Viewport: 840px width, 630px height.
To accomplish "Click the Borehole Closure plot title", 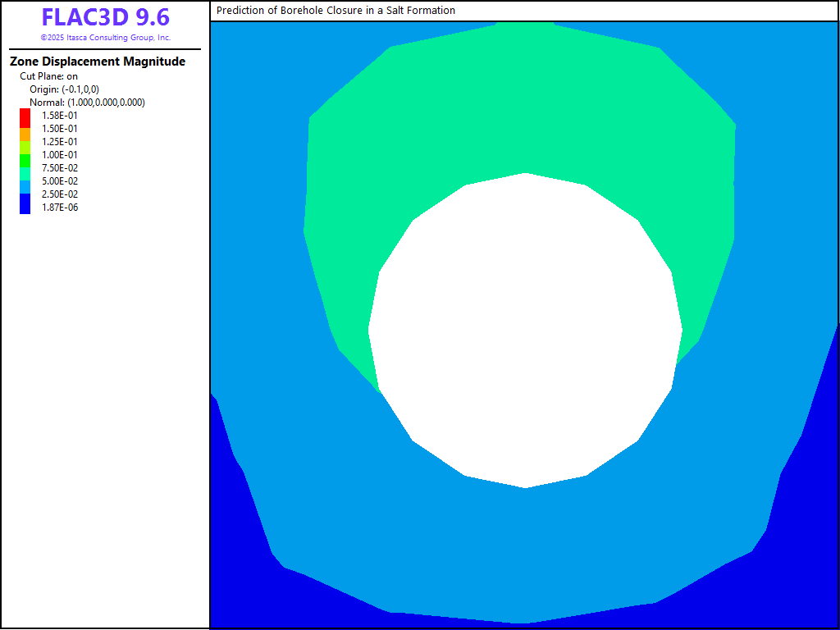I will [336, 11].
